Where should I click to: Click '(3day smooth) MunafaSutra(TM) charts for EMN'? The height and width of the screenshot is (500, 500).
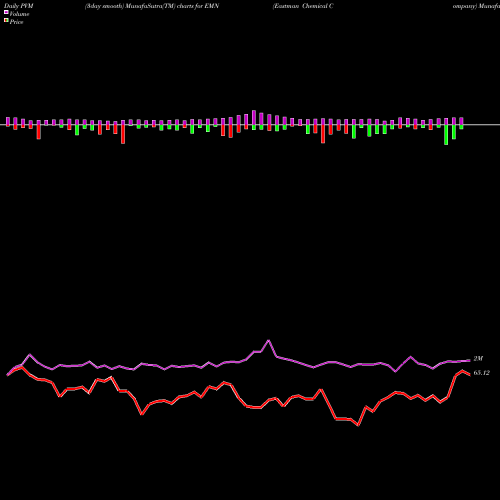[x=152, y=6]
